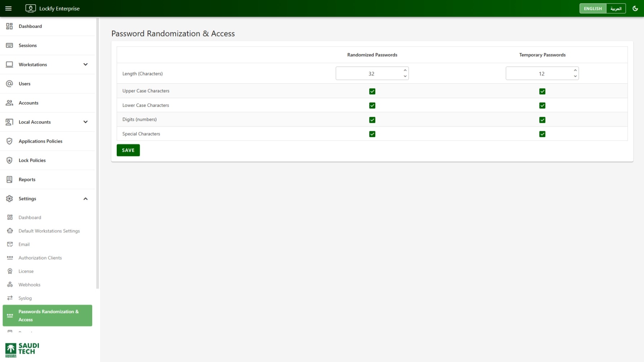Save the password settings
644x362 pixels.
(x=128, y=150)
